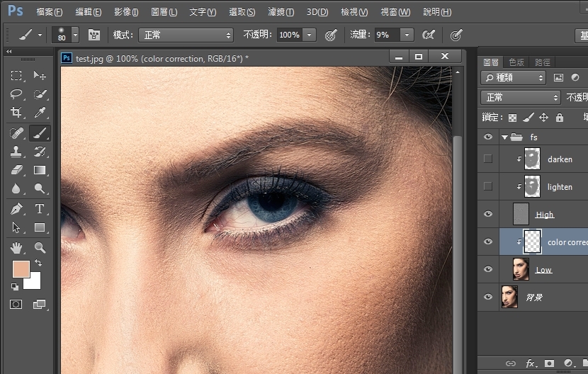Add a layer mask
The image size is (588, 374).
[549, 363]
